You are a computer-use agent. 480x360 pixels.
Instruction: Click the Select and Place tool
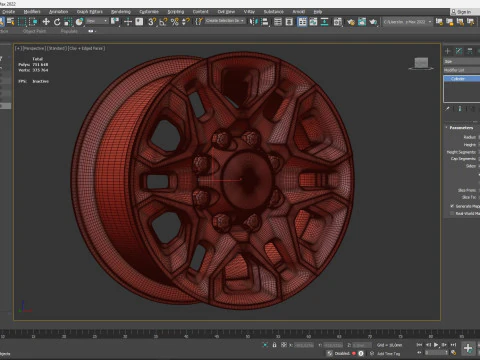pyautogui.click(x=79, y=22)
